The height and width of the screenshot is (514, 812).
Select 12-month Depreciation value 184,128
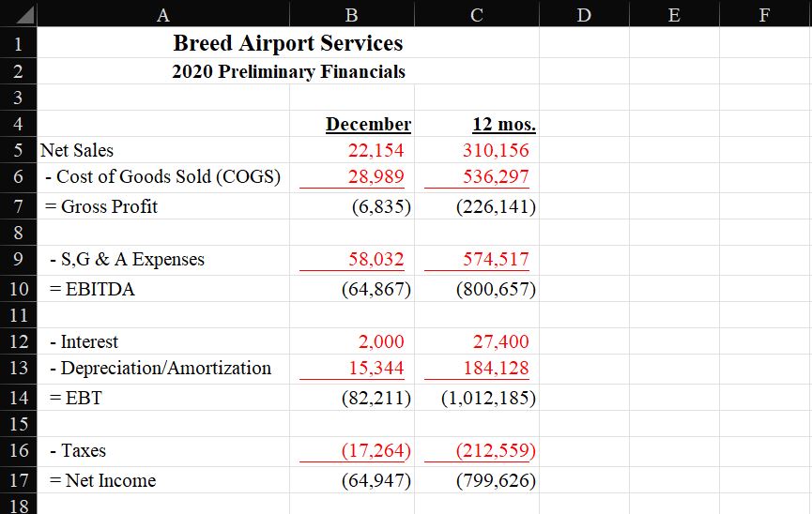(x=496, y=368)
